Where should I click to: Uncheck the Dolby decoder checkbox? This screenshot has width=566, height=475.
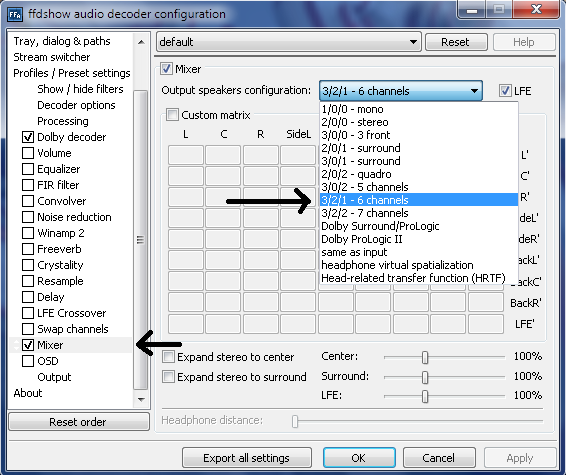coord(28,137)
